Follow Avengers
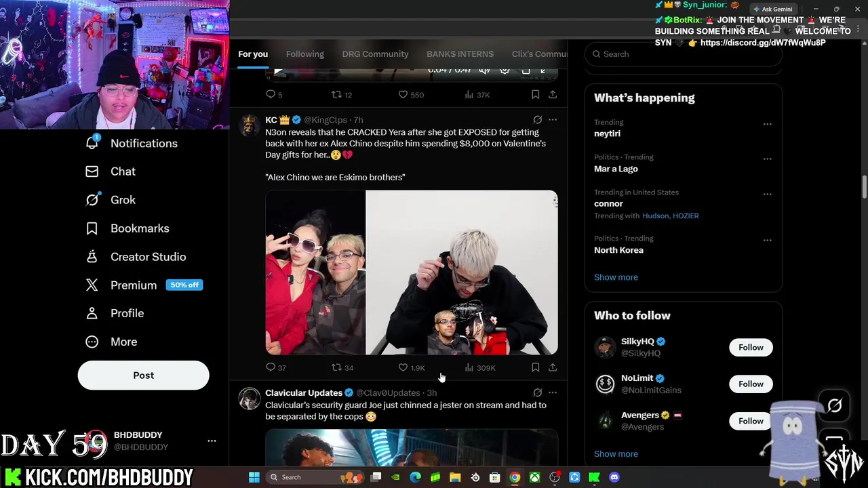This screenshot has height=488, width=868. coord(751,421)
